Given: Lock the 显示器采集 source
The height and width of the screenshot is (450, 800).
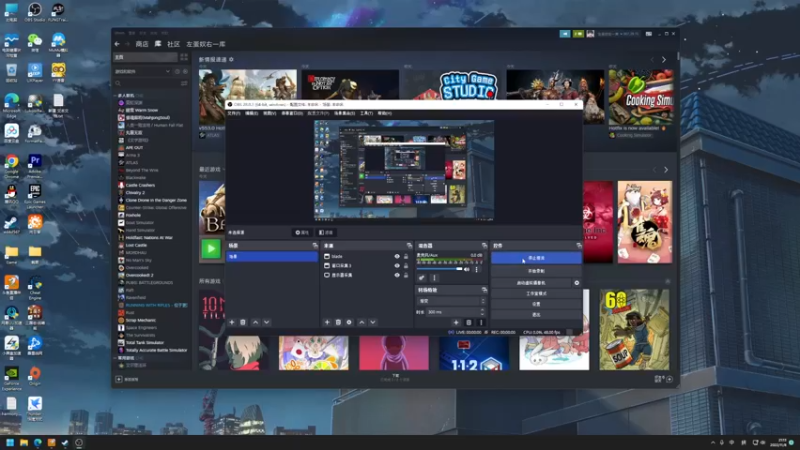Looking at the screenshot, I should coord(406,275).
